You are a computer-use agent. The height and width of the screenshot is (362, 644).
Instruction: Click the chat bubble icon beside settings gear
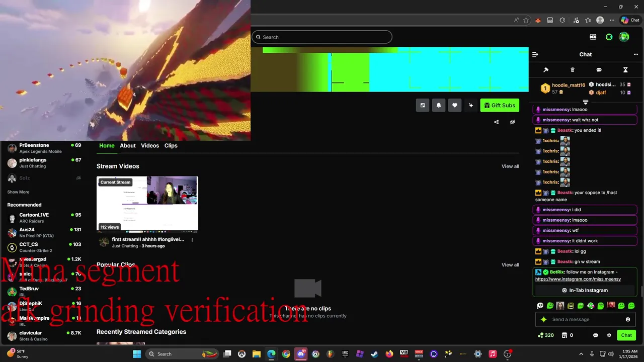click(596, 335)
